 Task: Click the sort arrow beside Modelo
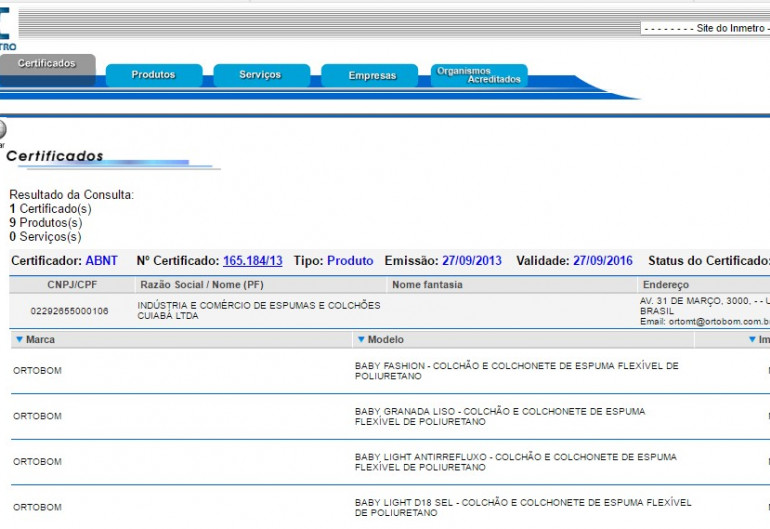(x=360, y=340)
